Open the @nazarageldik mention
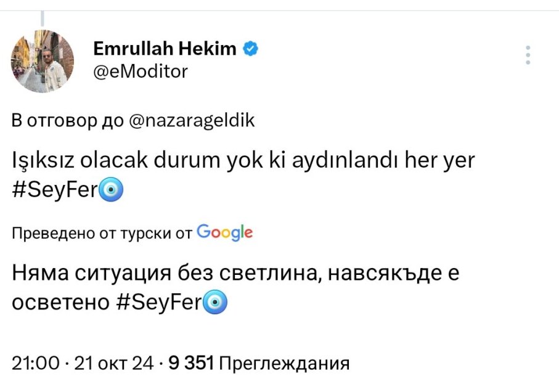559x392 pixels. [193, 120]
